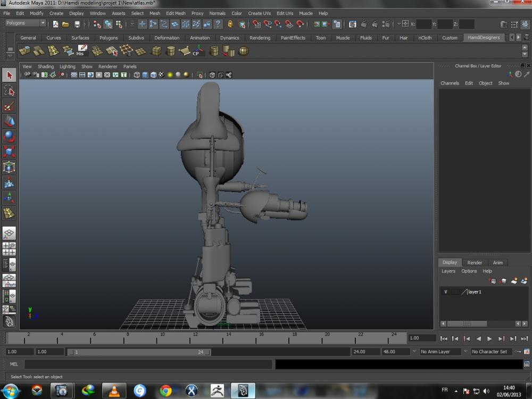Choose the Rotate tool in toolbox

coord(9,137)
